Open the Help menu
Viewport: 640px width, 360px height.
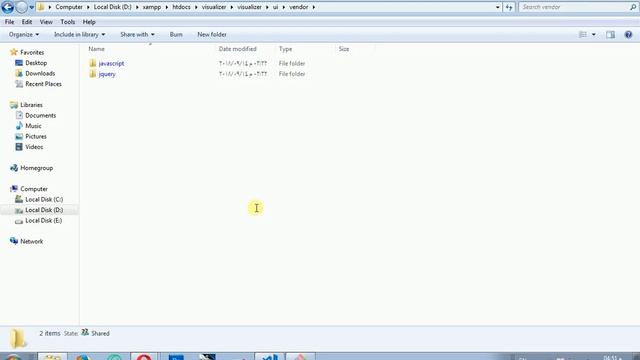(x=89, y=22)
